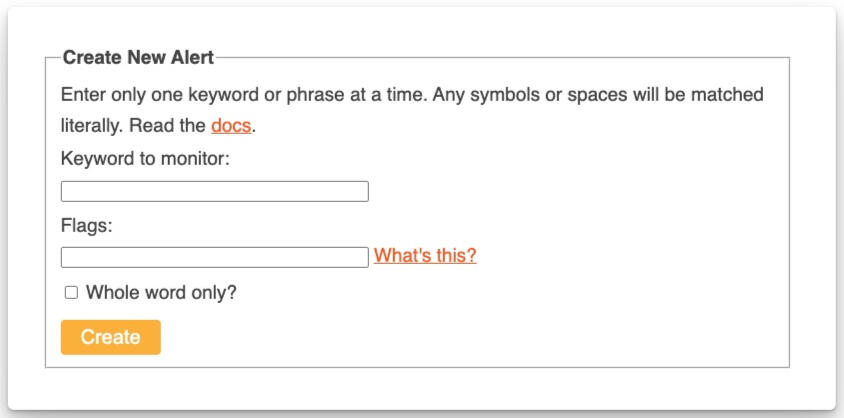Click the middle of the keyword input

coord(214,192)
